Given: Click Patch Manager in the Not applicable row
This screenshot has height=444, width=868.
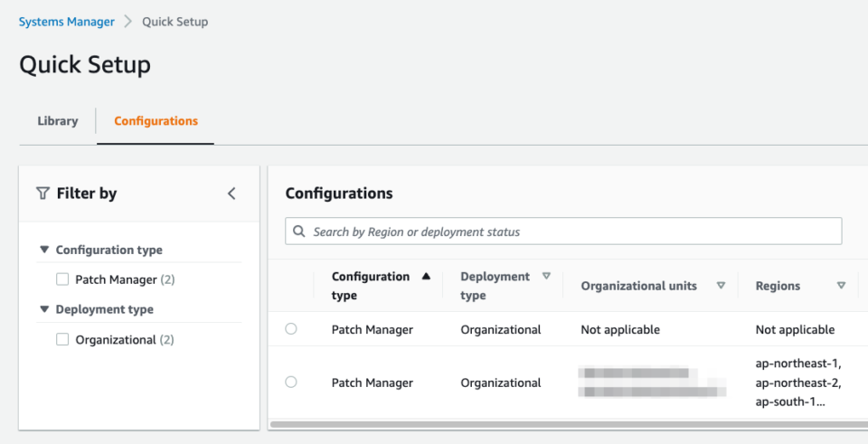Looking at the screenshot, I should click(x=373, y=329).
